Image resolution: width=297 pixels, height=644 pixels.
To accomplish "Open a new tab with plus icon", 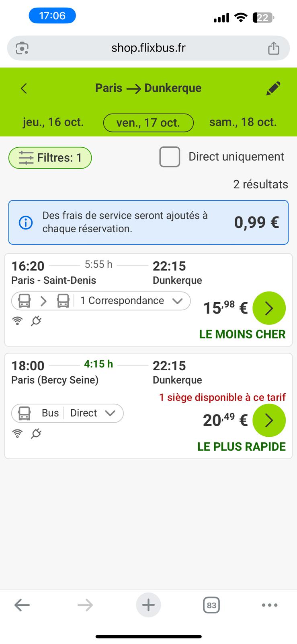I will (148, 605).
